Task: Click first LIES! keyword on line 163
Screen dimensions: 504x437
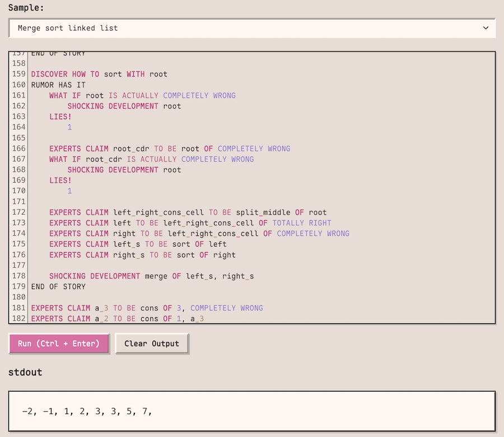Action: [x=60, y=117]
